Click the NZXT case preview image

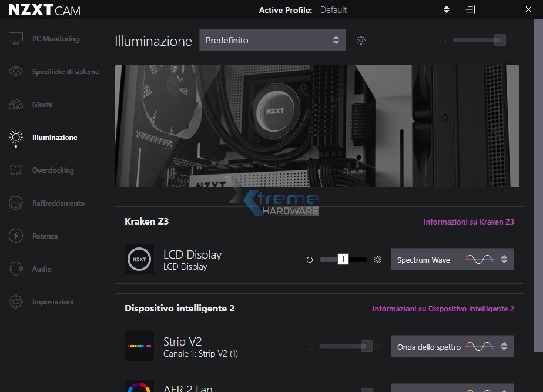coord(317,126)
